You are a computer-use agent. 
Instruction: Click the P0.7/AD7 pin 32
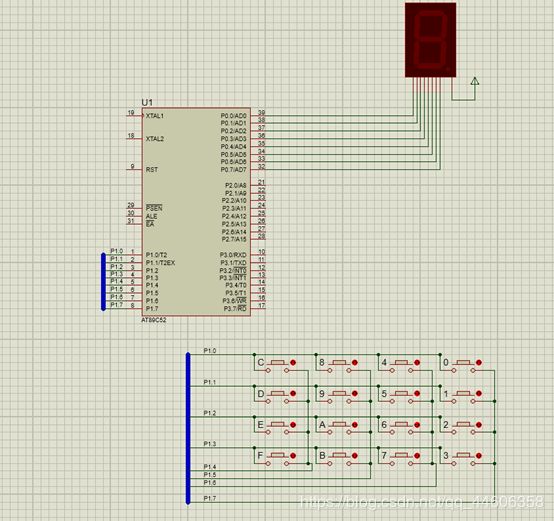click(258, 169)
